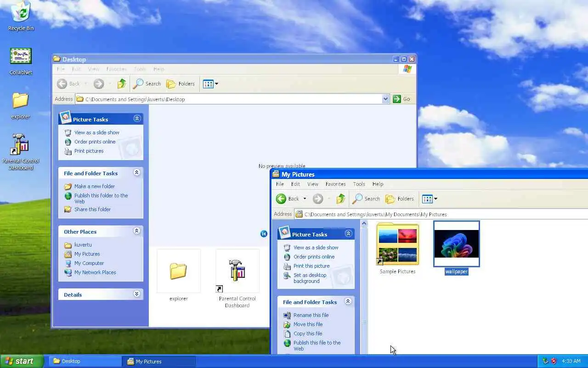This screenshot has height=368, width=588.
Task: Open File menu in Desktop window
Action: point(61,69)
